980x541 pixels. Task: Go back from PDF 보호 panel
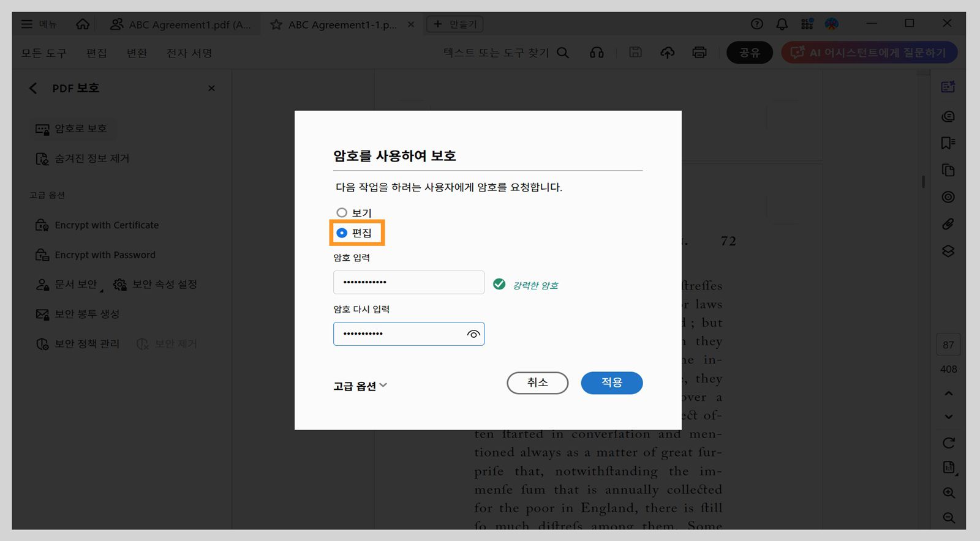[x=33, y=88]
